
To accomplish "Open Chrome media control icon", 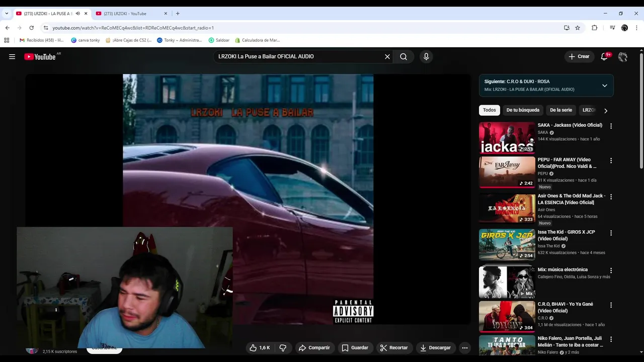I will pyautogui.click(x=612, y=28).
